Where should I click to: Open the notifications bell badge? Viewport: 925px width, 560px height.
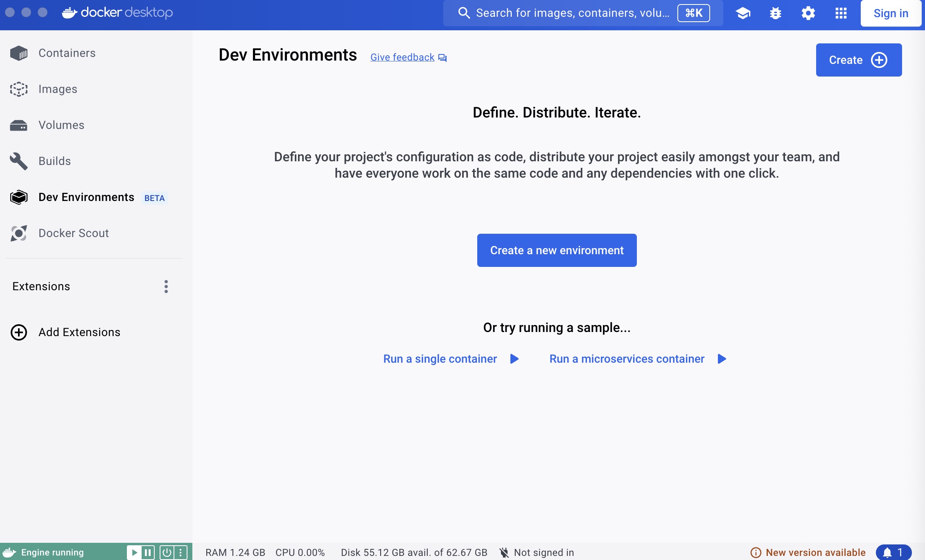tap(893, 553)
